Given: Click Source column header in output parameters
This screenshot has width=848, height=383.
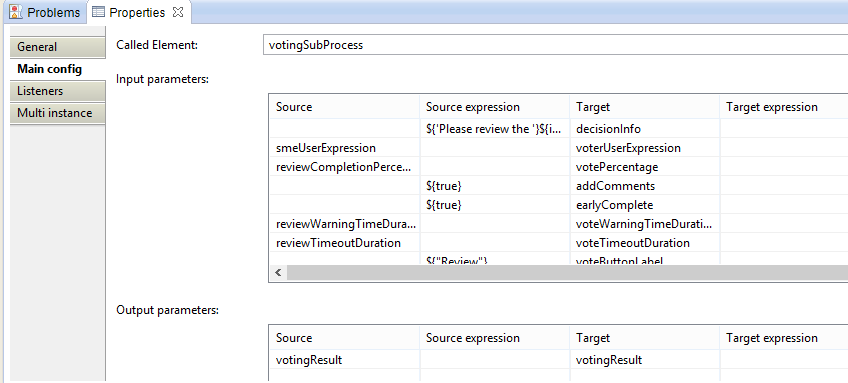Looking at the screenshot, I should point(344,338).
